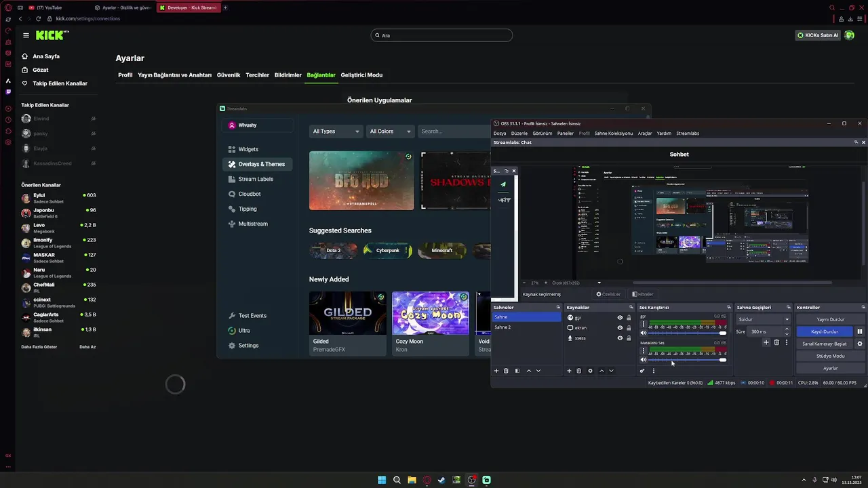Adjust the gçr channel volume slider
868x488 pixels.
(x=687, y=333)
